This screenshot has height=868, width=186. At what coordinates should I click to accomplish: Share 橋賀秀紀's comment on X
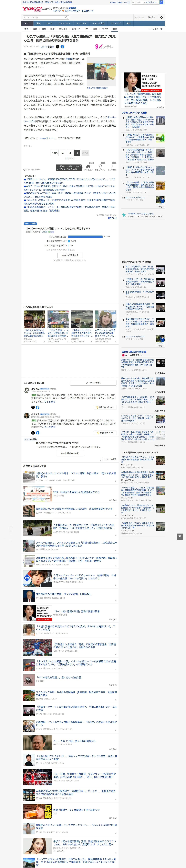tap(33, 407)
